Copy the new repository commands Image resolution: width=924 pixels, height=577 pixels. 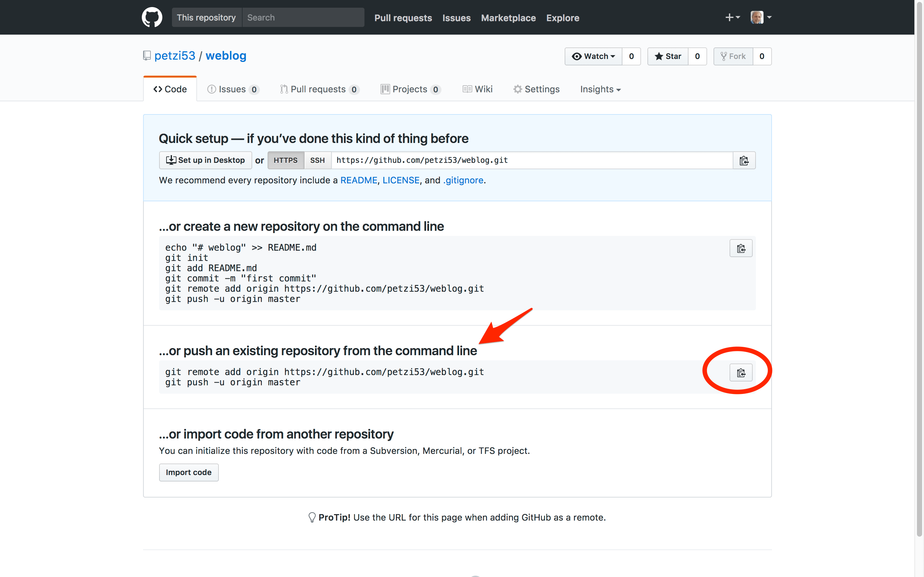740,248
